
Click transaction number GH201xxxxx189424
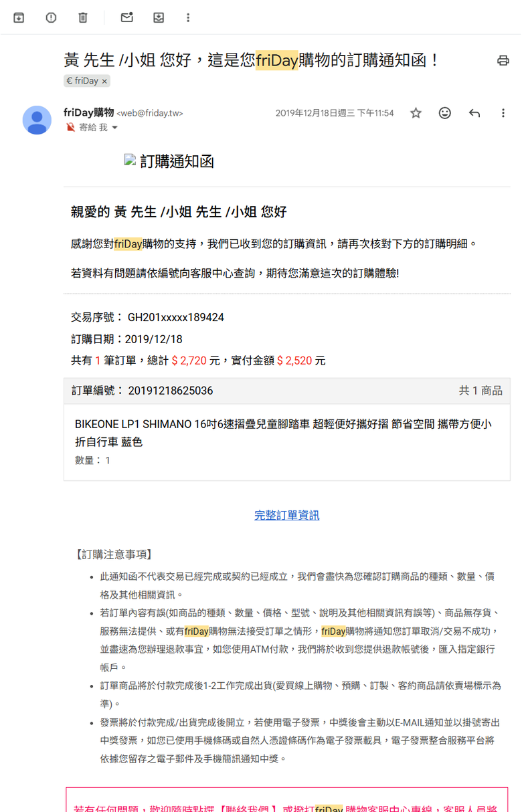coord(176,317)
